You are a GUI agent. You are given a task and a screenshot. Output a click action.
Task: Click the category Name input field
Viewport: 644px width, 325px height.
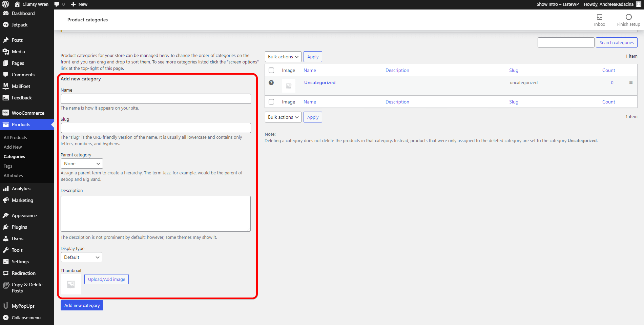click(x=156, y=99)
